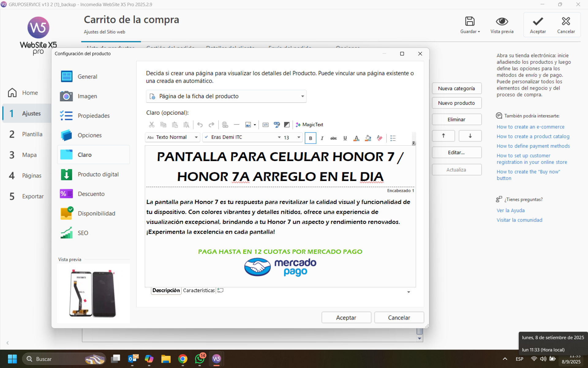Screen dimensions: 588x368
Task: Insert a horizontal line separator
Action: (236, 125)
